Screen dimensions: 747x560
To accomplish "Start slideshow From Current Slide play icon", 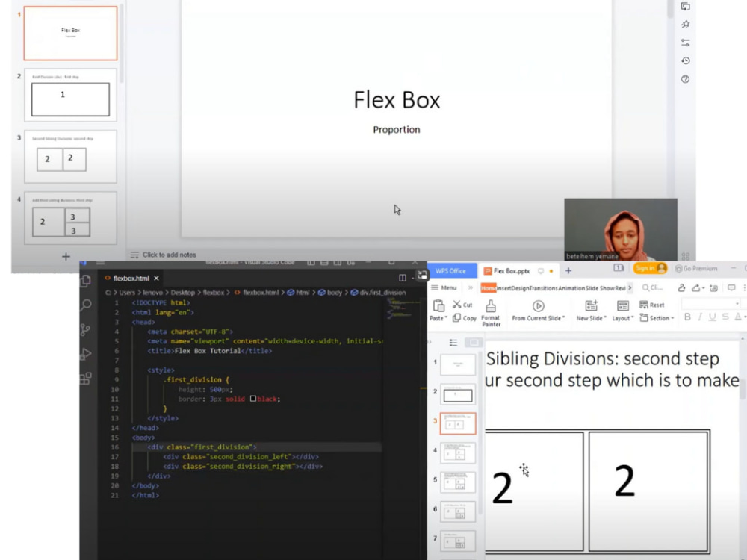I will 539,305.
